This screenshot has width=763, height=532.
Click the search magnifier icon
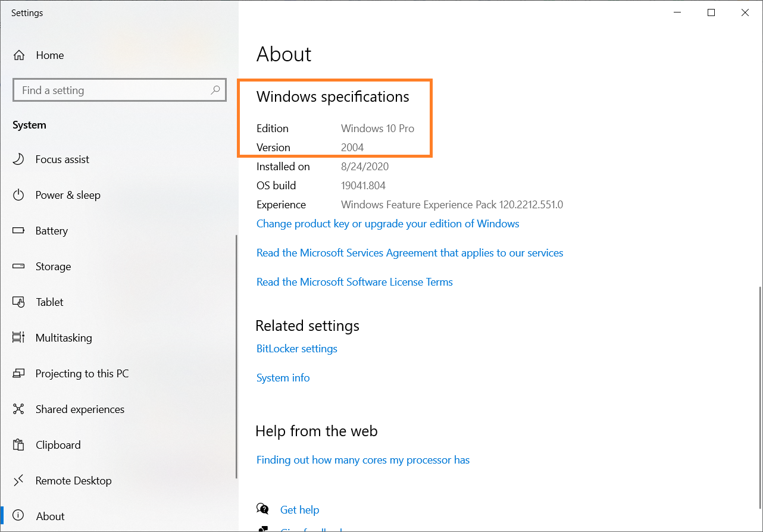pyautogui.click(x=215, y=90)
